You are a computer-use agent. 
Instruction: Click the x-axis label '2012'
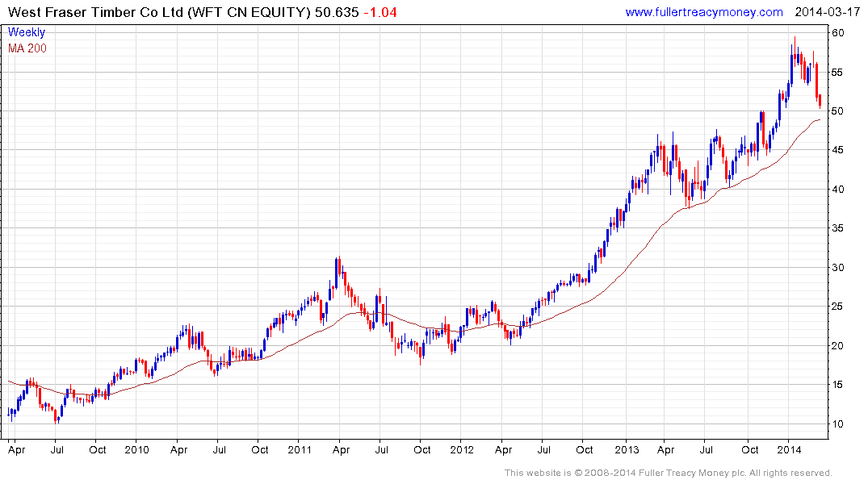pos(462,449)
